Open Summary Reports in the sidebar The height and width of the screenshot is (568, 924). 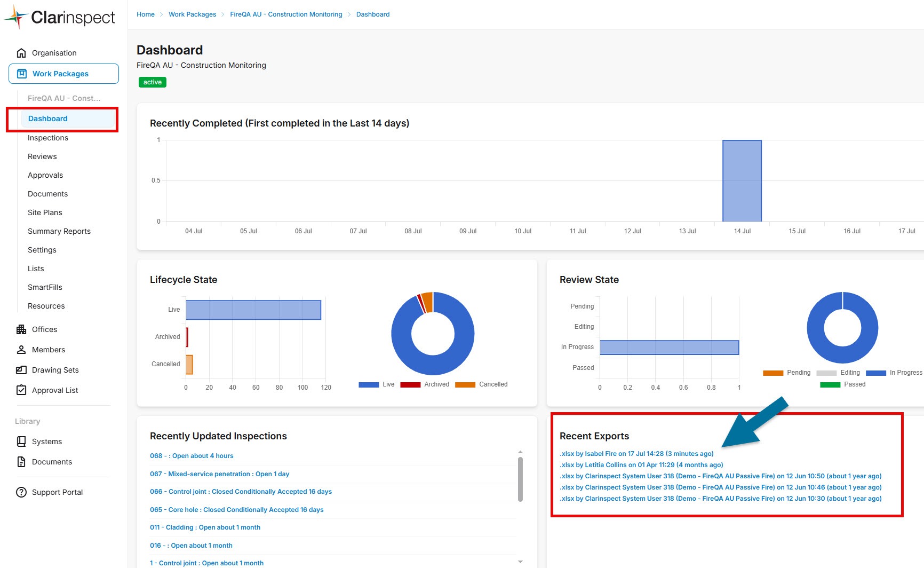pyautogui.click(x=59, y=231)
